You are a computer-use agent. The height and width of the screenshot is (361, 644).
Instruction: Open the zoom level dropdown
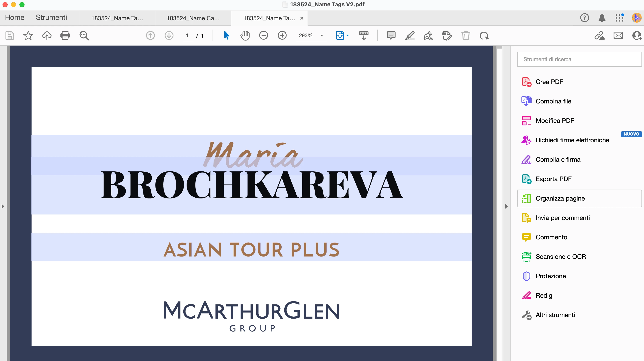pyautogui.click(x=322, y=35)
